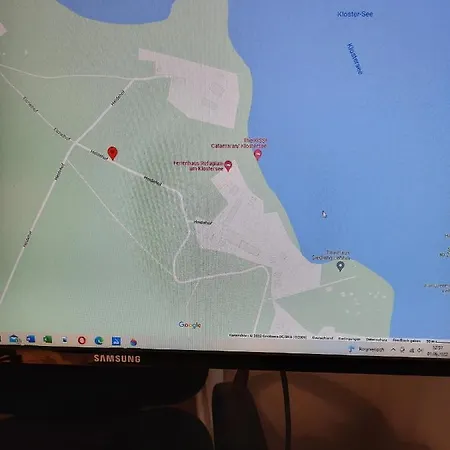The width and height of the screenshot is (450, 450).
Task: Open Word from the taskbar
Action: (x=31, y=339)
